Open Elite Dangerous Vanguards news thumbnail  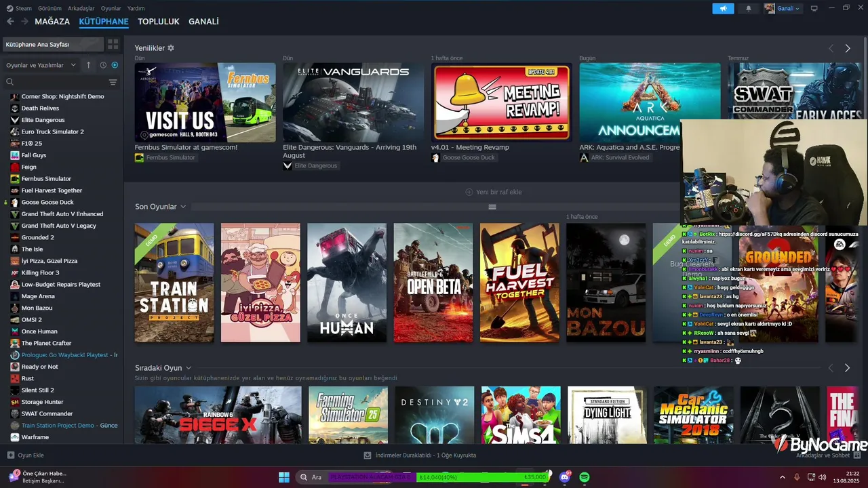coord(353,102)
